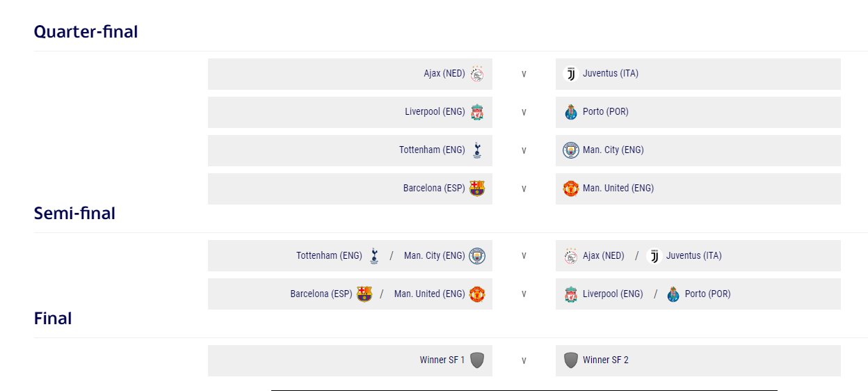Click the Semi-final section heading
The height and width of the screenshot is (391, 868).
74,214
